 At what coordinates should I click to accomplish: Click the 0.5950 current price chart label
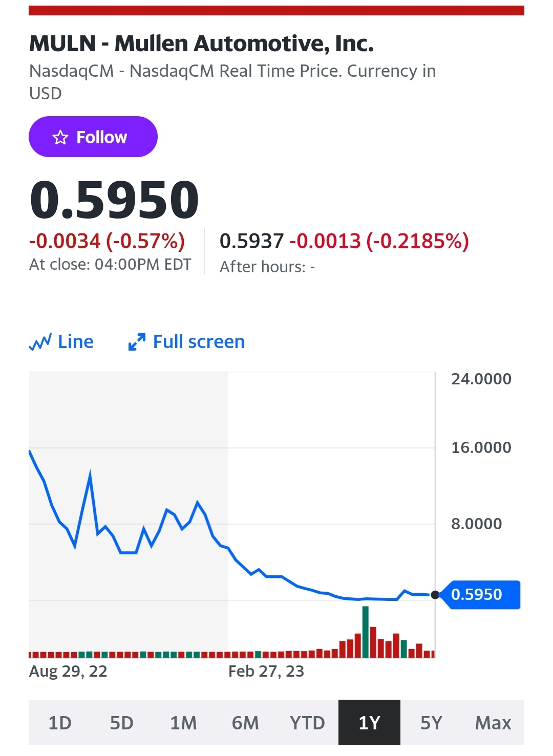click(x=480, y=595)
